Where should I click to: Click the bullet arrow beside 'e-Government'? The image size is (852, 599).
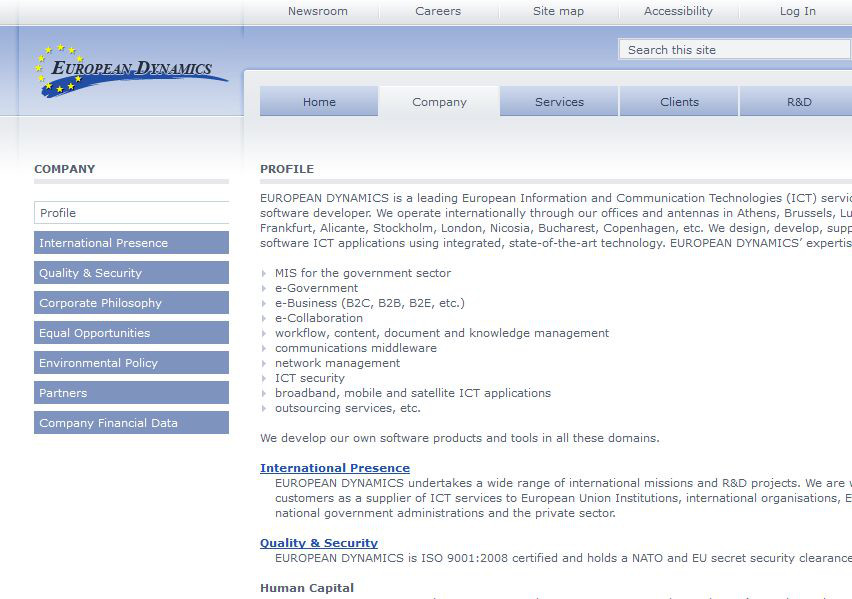264,288
